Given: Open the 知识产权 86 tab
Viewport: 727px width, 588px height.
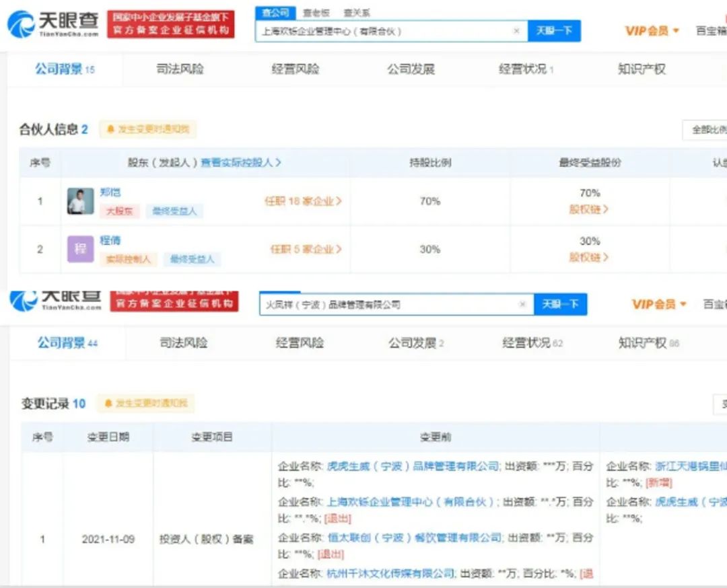Looking at the screenshot, I should pyautogui.click(x=649, y=343).
